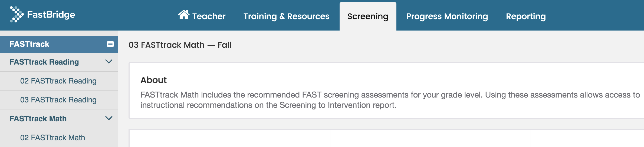Click the FastBridge logo icon
This screenshot has width=644, height=147.
[x=17, y=14]
